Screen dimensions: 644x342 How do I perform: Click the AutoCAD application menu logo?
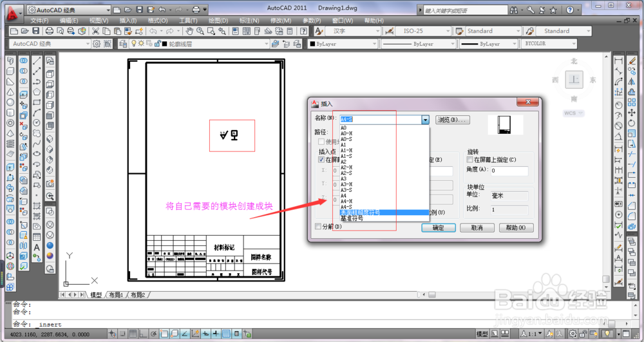coord(13,13)
